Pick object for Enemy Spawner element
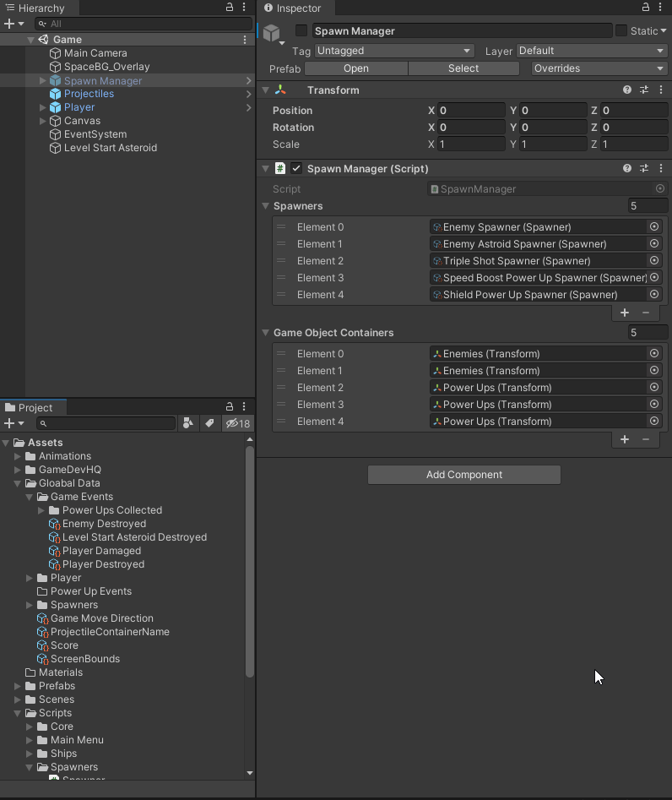 654,226
